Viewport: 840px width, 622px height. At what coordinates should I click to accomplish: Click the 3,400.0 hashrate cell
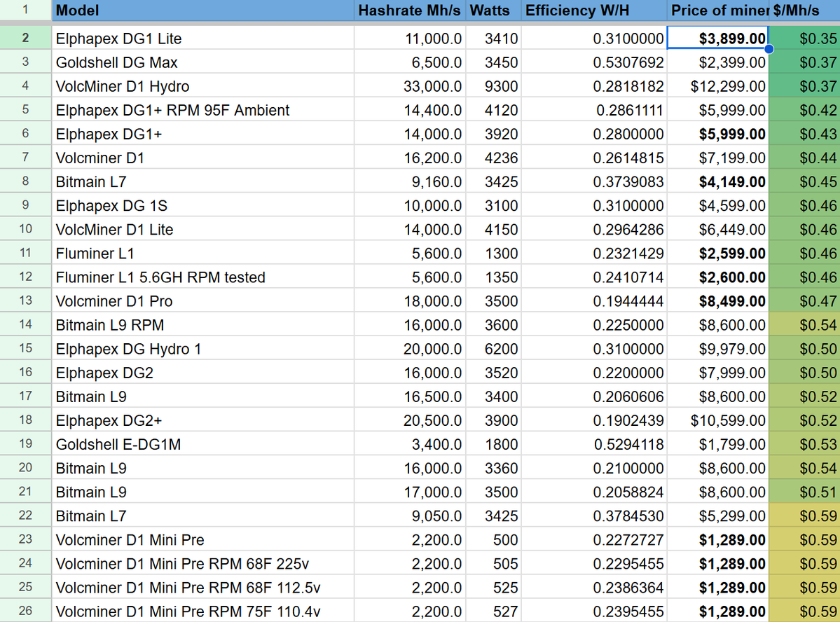pyautogui.click(x=410, y=444)
